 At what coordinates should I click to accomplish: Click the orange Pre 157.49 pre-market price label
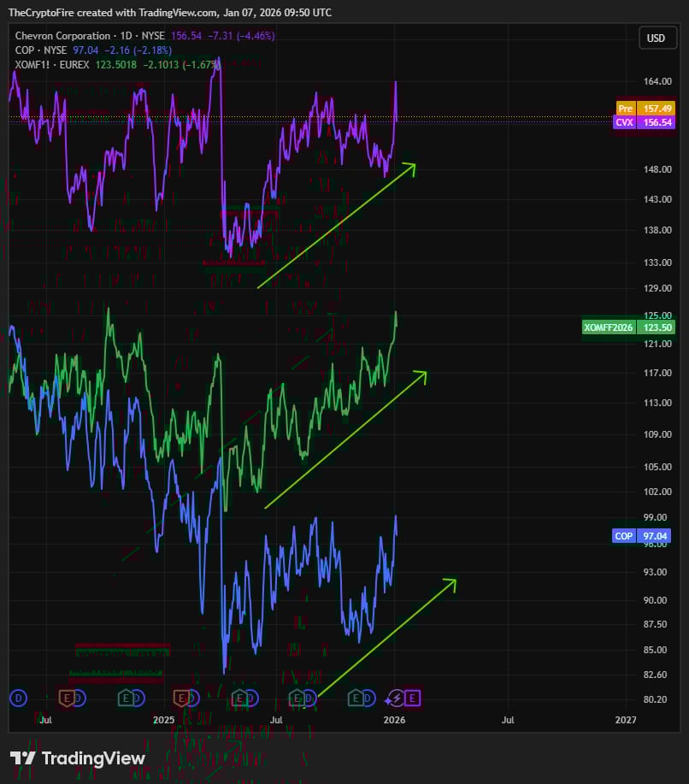coord(645,109)
